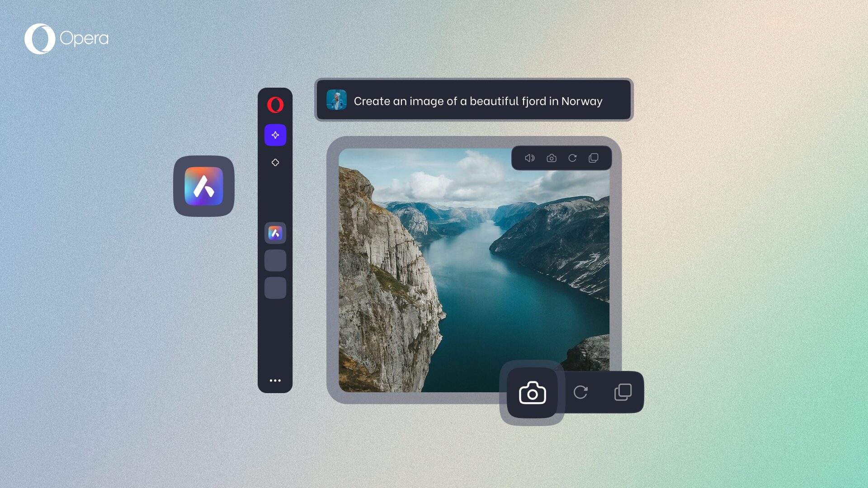Toggle screenshot icon in image toolbar
Screen dimensions: 868x488
551,158
